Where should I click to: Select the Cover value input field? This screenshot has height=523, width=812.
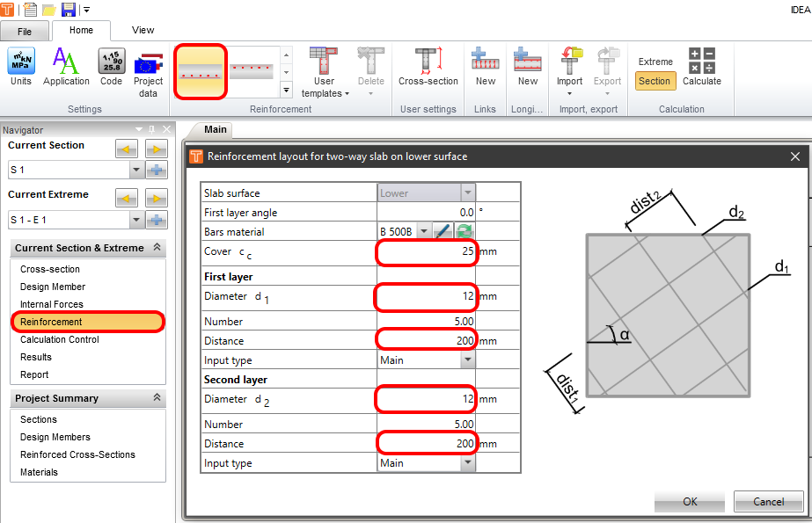427,252
